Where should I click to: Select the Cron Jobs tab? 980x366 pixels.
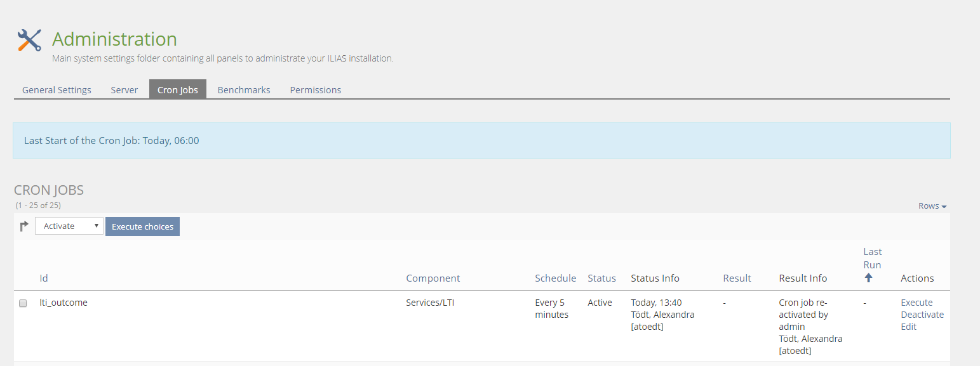pos(178,90)
